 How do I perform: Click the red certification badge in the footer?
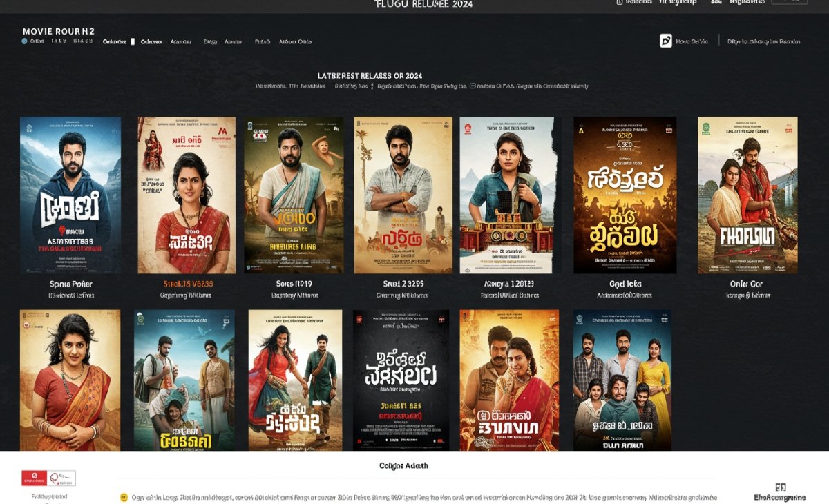[34, 478]
